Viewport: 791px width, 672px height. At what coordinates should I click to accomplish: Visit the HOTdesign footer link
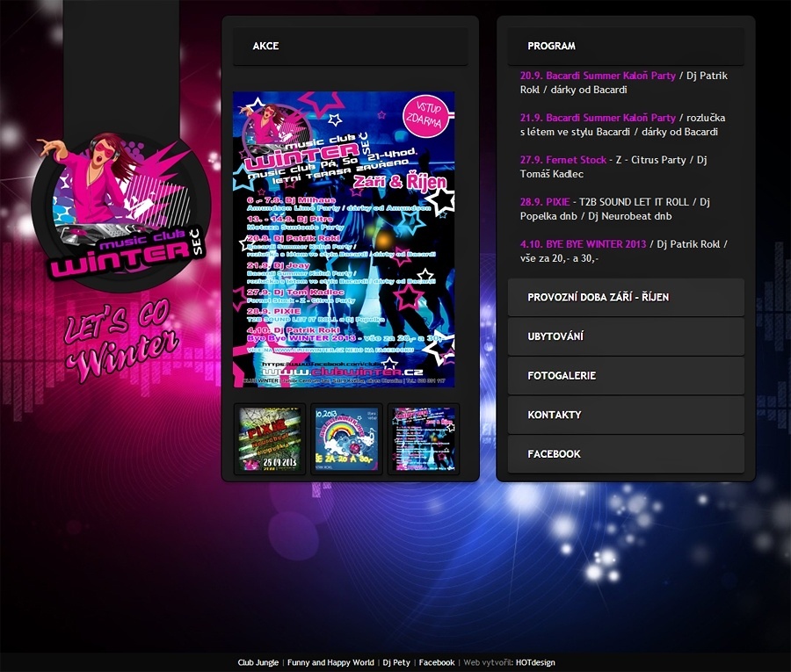[x=535, y=662]
